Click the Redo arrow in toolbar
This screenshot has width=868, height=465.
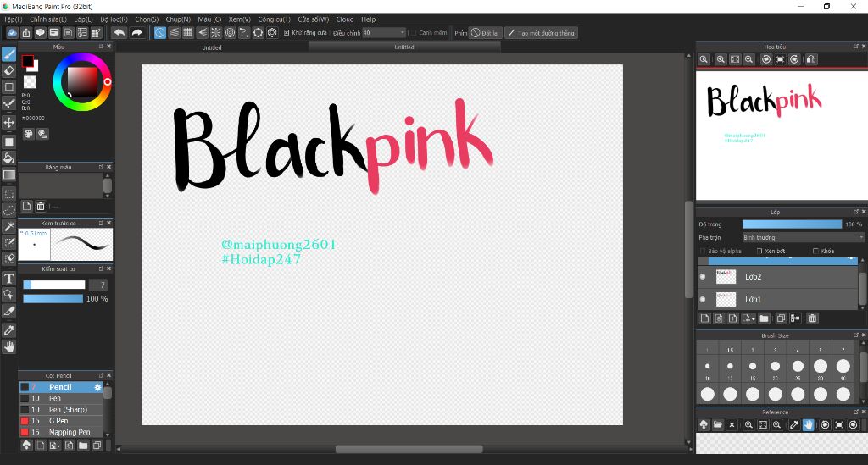pos(136,33)
